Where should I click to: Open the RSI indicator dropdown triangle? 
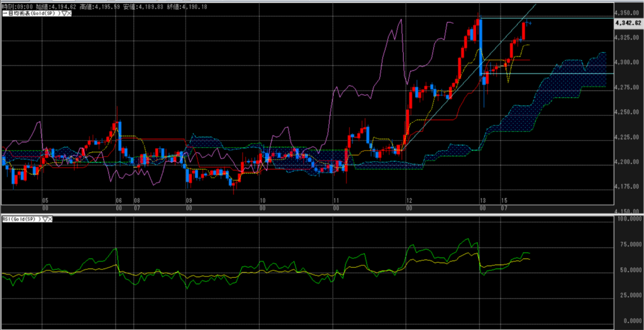point(45,219)
